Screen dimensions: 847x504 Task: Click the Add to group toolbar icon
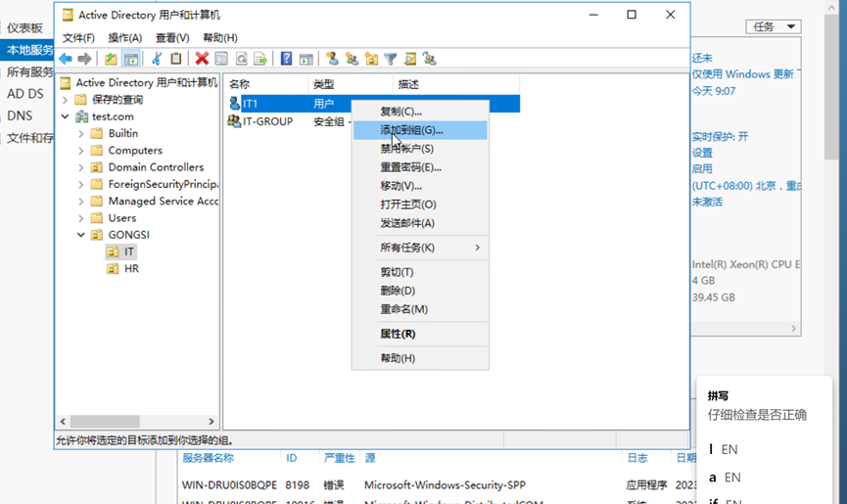tap(430, 59)
